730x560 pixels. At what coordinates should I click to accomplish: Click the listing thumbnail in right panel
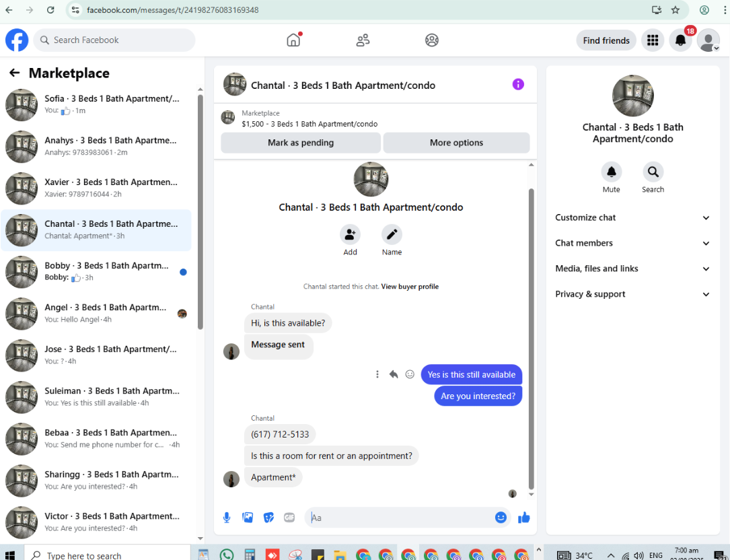click(632, 96)
